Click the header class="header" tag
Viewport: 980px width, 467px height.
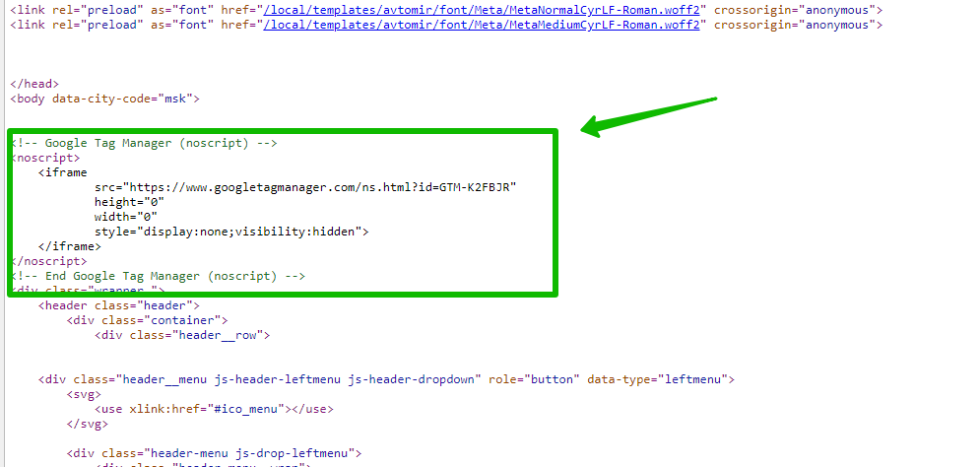pyautogui.click(x=119, y=305)
